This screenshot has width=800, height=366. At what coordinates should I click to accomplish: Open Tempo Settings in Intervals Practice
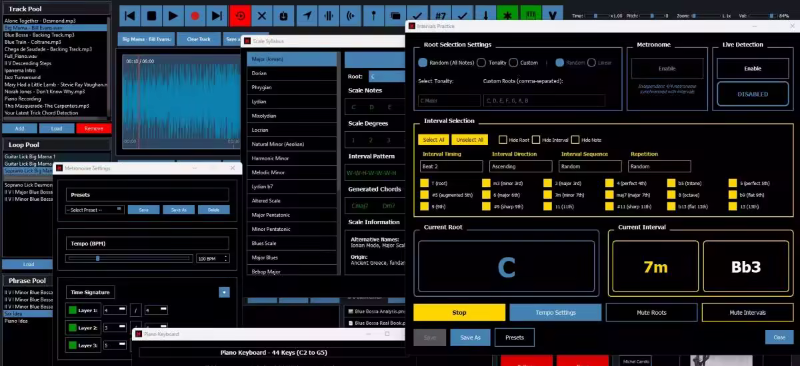(x=556, y=312)
